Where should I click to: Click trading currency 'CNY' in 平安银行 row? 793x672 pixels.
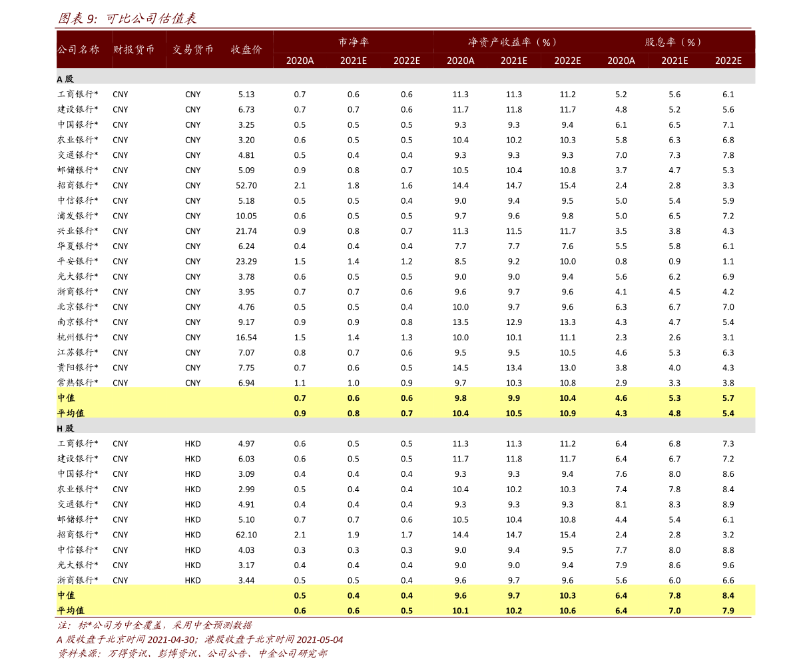click(192, 262)
